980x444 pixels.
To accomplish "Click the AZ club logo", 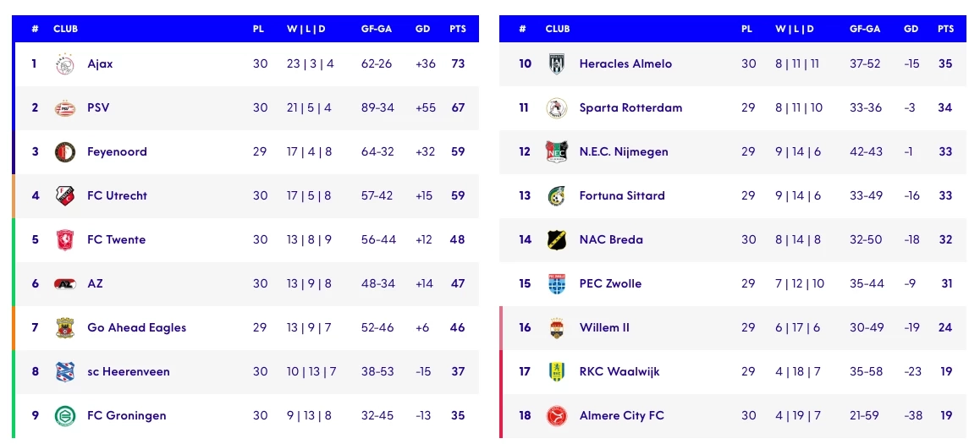I will click(x=64, y=284).
